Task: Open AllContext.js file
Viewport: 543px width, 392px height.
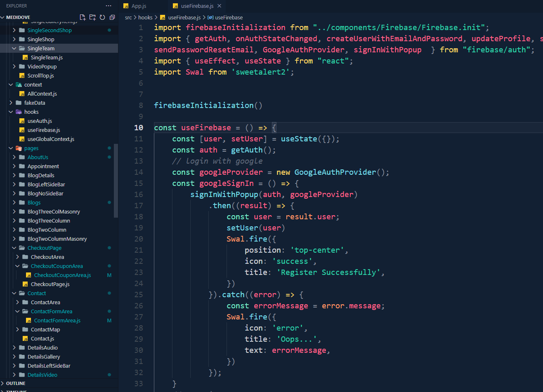Action: pyautogui.click(x=42, y=94)
